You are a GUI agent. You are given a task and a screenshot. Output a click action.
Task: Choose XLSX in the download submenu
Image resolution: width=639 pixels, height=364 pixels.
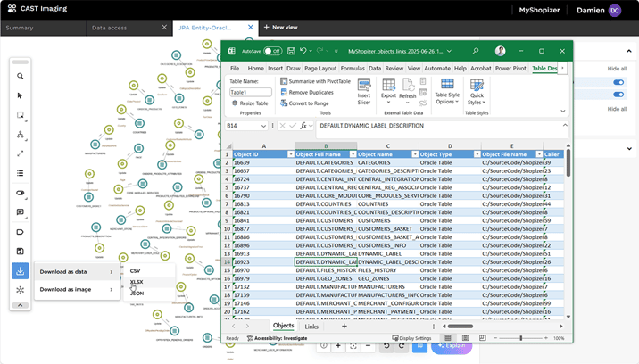click(x=137, y=282)
